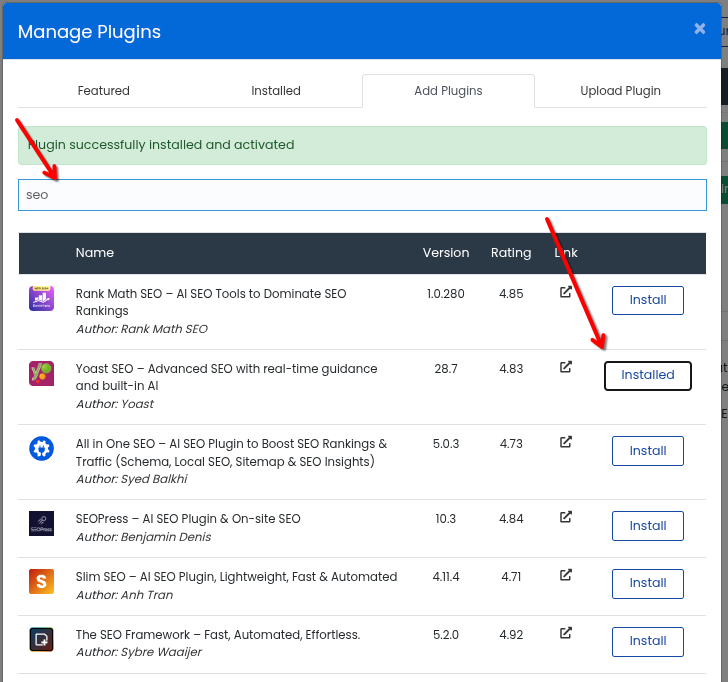728x682 pixels.
Task: Click the Version column header
Action: (446, 253)
